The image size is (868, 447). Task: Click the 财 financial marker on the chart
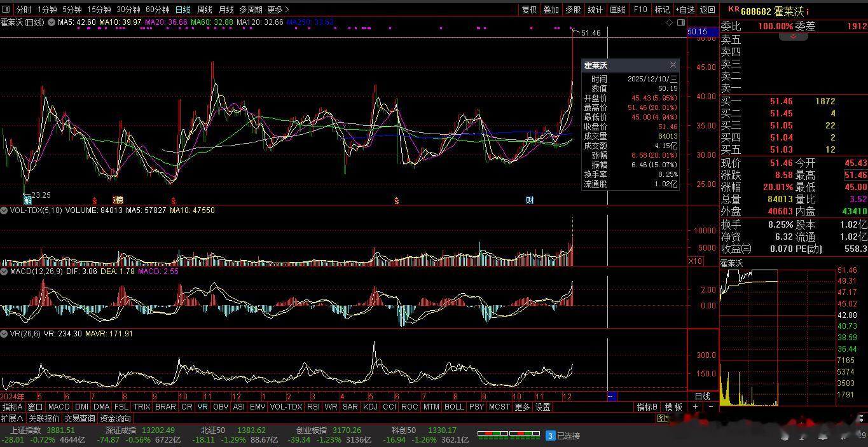530,200
